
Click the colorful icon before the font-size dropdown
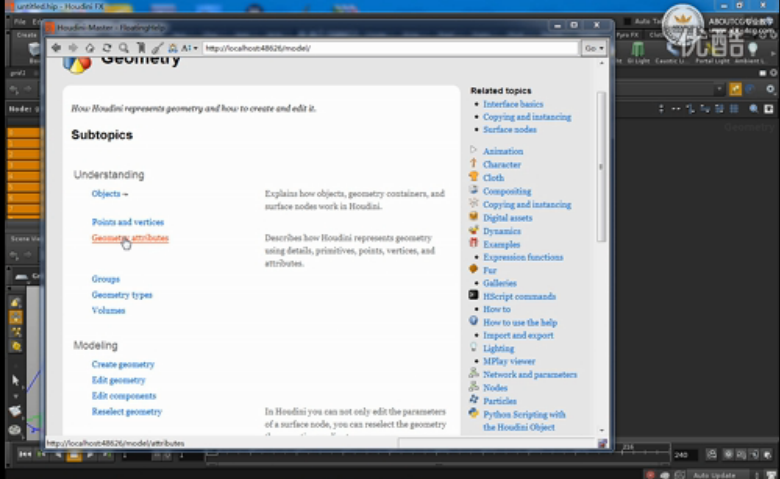(173, 48)
